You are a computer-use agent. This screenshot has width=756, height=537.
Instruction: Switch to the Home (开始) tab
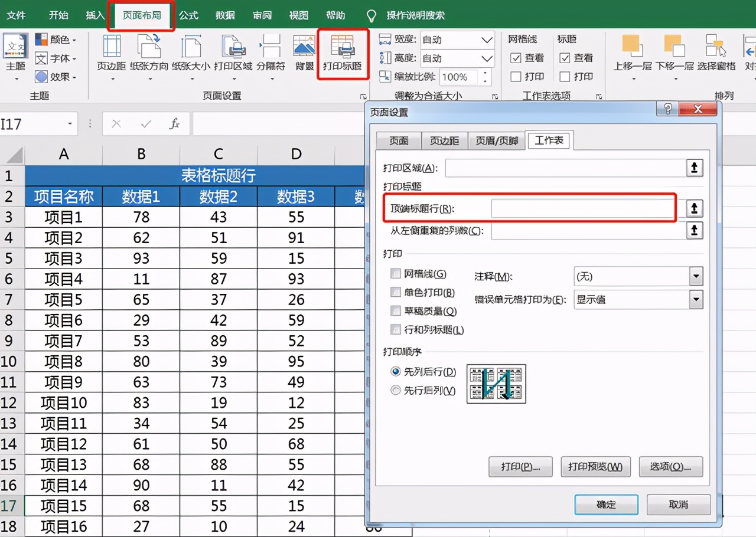pyautogui.click(x=58, y=15)
